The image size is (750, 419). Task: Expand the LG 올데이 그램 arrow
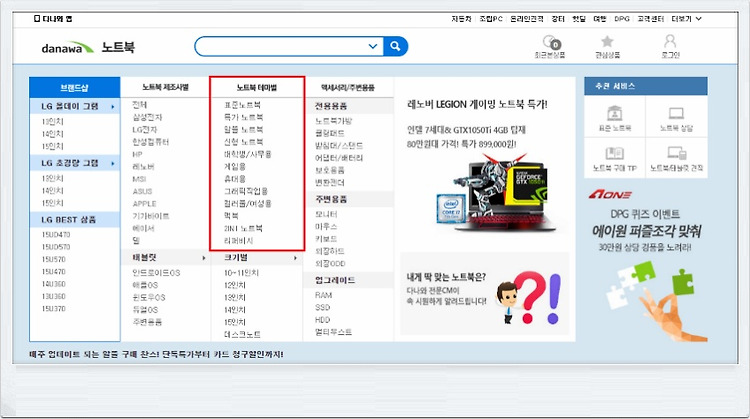tap(113, 107)
